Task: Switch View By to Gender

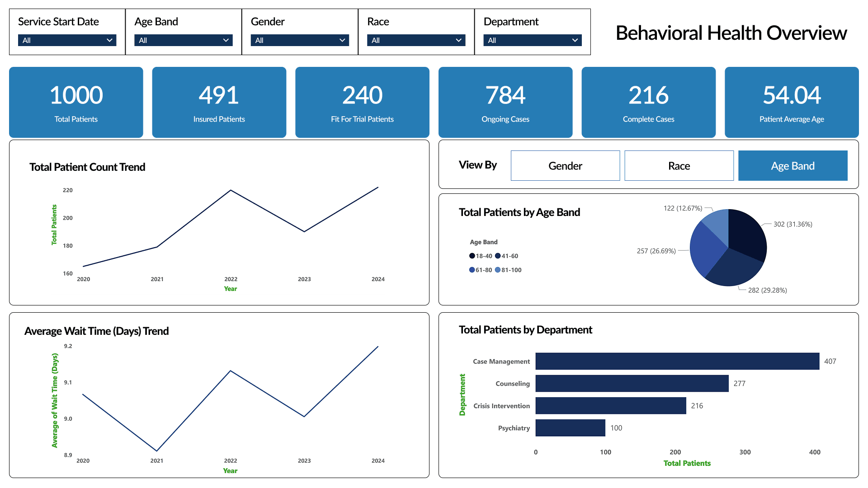Action: (x=565, y=166)
